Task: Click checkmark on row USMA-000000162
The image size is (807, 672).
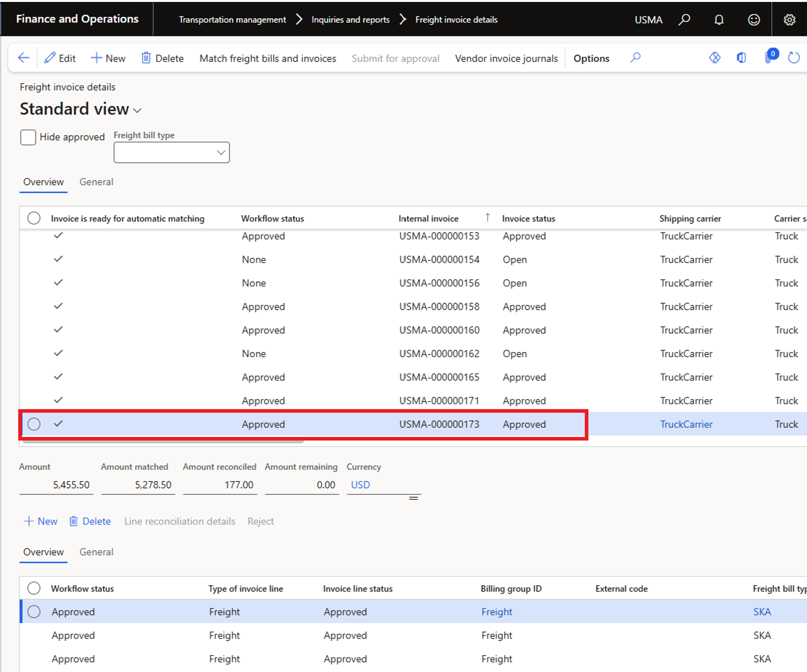Action: coord(58,353)
